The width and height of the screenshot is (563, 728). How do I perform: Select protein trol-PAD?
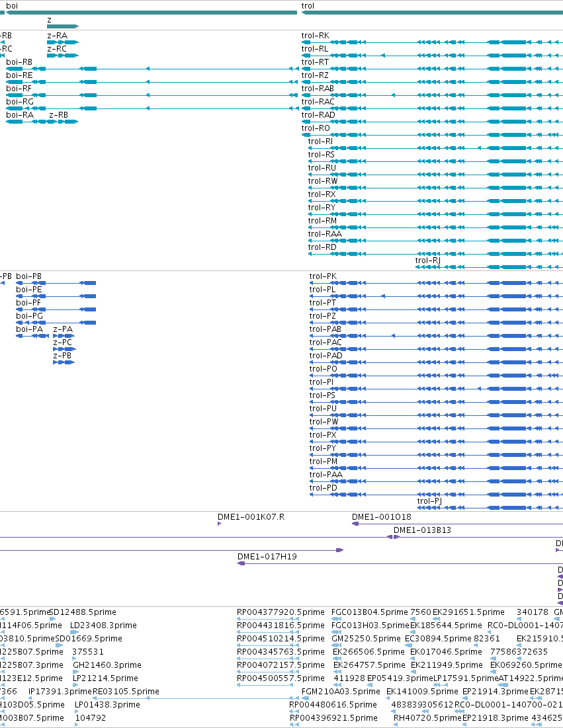pos(436,362)
